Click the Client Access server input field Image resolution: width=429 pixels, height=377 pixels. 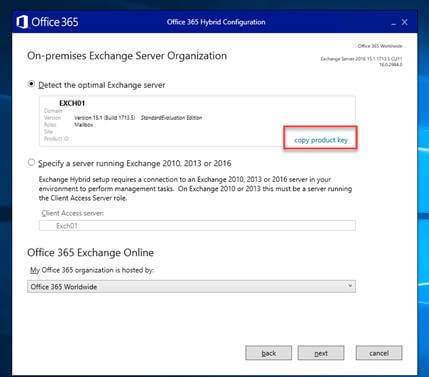197,226
